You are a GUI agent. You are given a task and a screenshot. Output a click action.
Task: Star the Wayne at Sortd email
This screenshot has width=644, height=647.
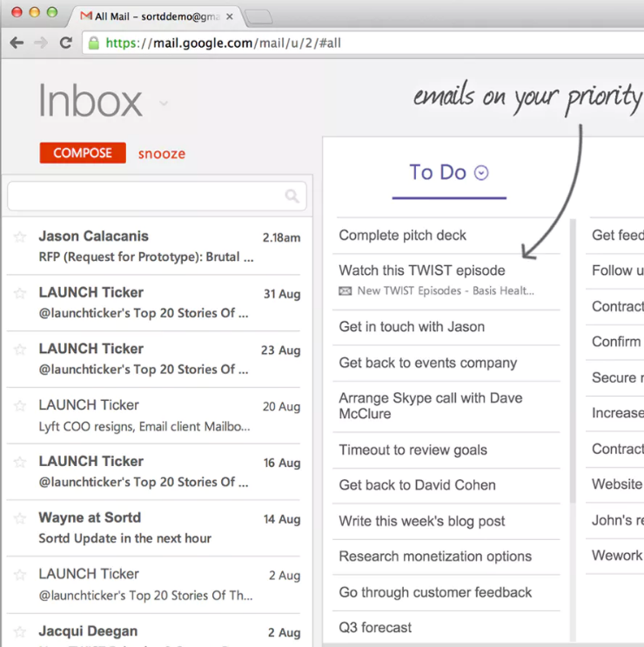[x=20, y=517]
